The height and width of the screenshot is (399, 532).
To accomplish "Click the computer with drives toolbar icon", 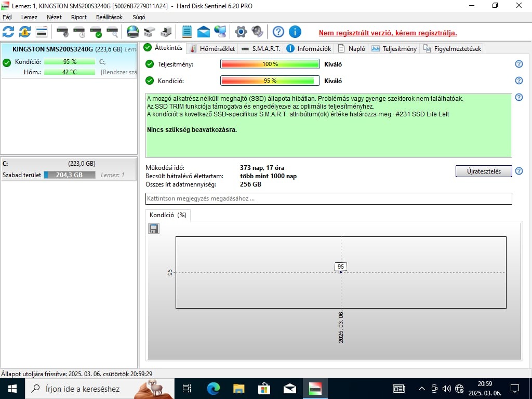I will [x=166, y=32].
